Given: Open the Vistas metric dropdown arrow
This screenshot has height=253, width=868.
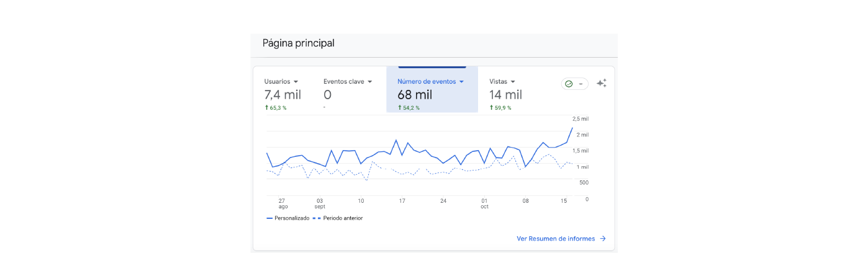Looking at the screenshot, I should click(513, 82).
